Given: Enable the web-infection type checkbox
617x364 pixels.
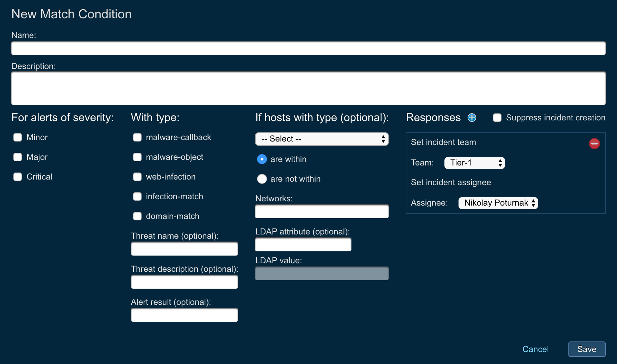Looking at the screenshot, I should (x=137, y=177).
